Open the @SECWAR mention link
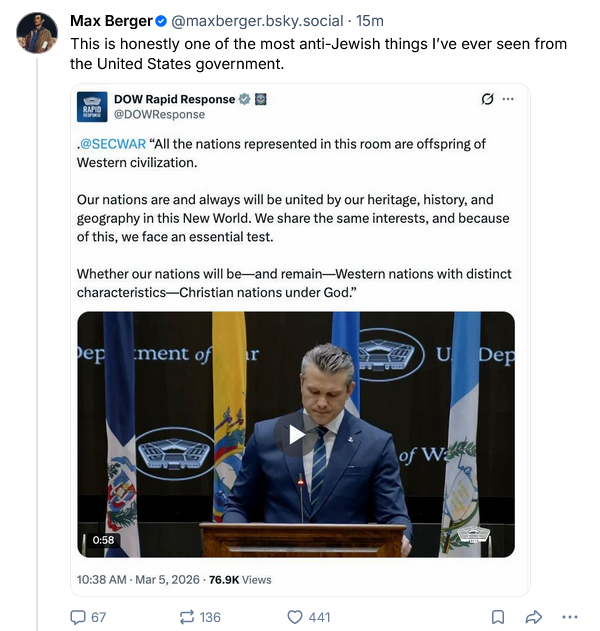600x631 pixels. 112,144
